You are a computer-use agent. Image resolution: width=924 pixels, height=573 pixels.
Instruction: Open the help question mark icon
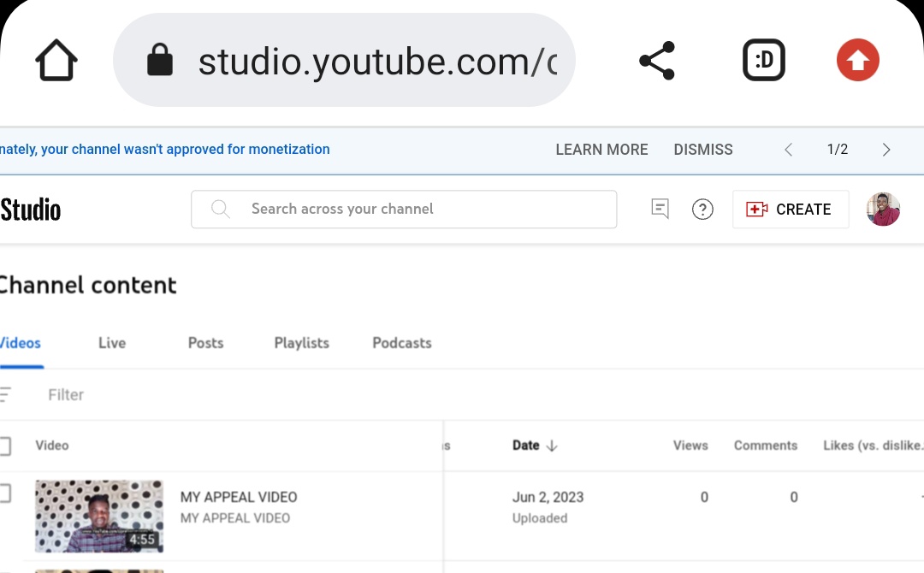click(702, 209)
